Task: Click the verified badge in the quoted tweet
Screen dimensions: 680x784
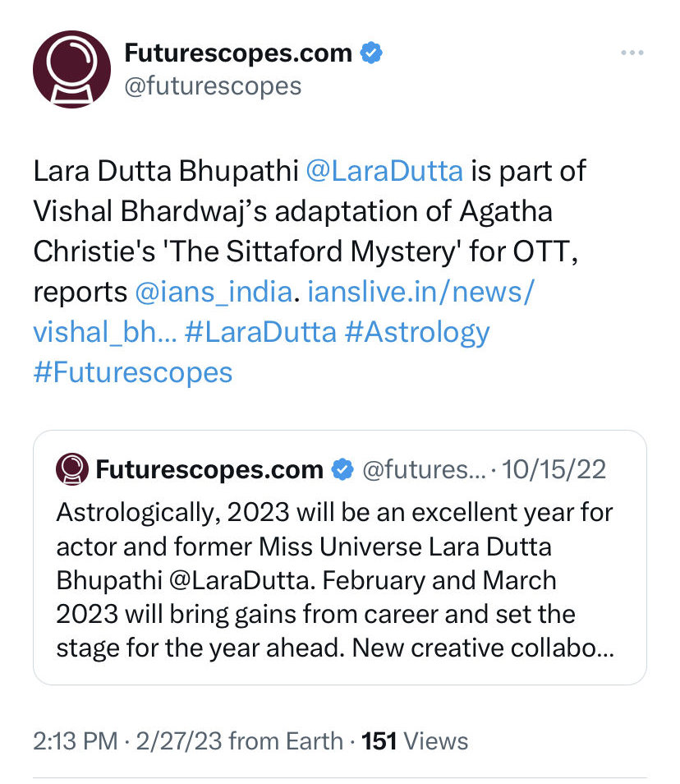Action: [x=342, y=469]
